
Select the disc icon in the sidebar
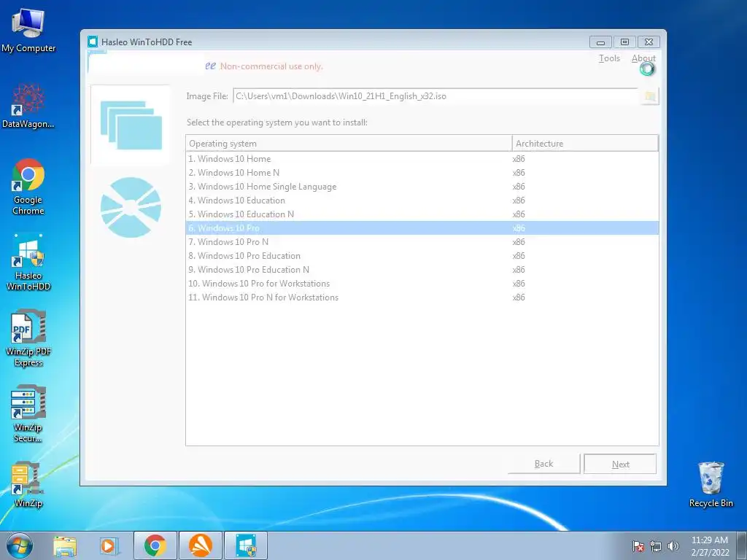click(x=131, y=208)
